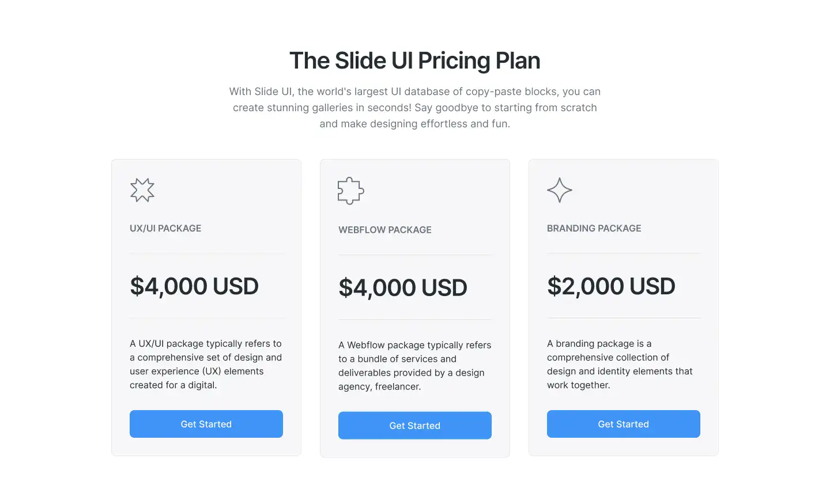This screenshot has height=504, width=830.
Task: Select the UX/UI PACKAGE label
Action: pos(165,228)
